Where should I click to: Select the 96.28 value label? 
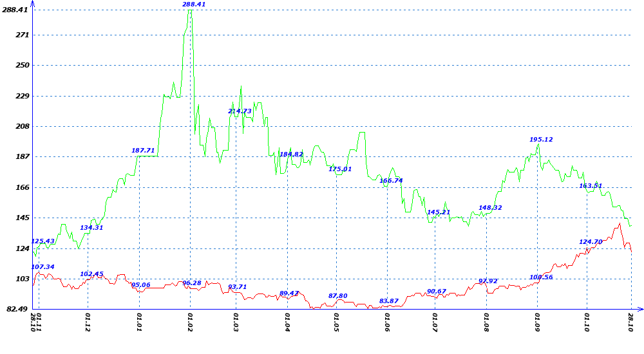pos(192,283)
